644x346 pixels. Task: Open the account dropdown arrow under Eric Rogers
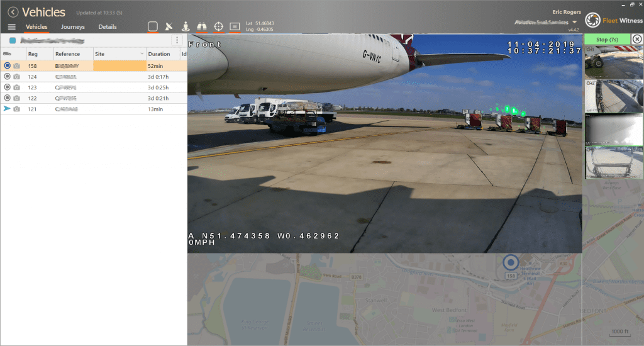click(x=575, y=22)
